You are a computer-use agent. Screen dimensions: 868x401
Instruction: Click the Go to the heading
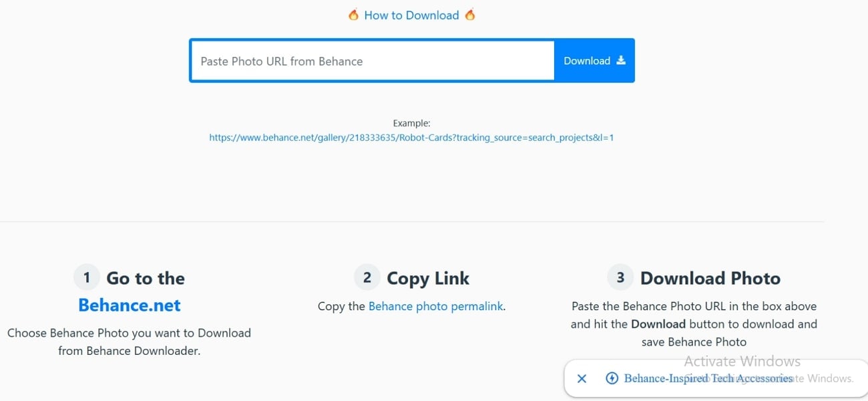(145, 277)
